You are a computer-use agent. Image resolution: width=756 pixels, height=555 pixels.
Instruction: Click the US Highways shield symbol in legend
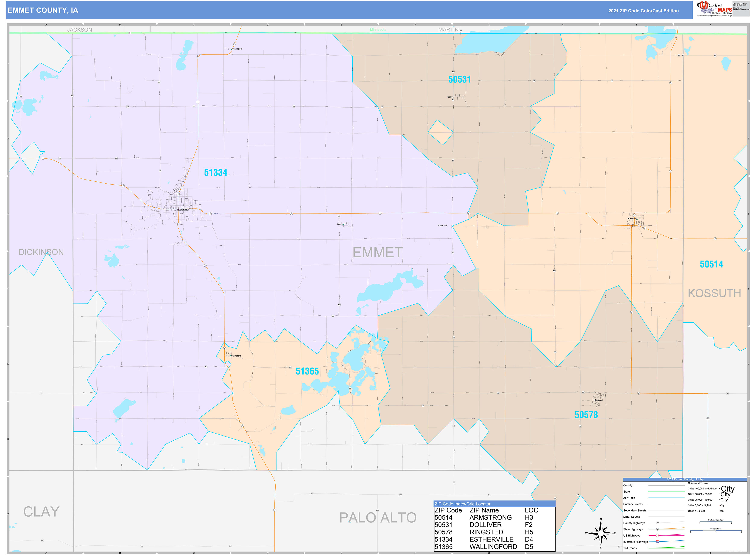click(658, 536)
